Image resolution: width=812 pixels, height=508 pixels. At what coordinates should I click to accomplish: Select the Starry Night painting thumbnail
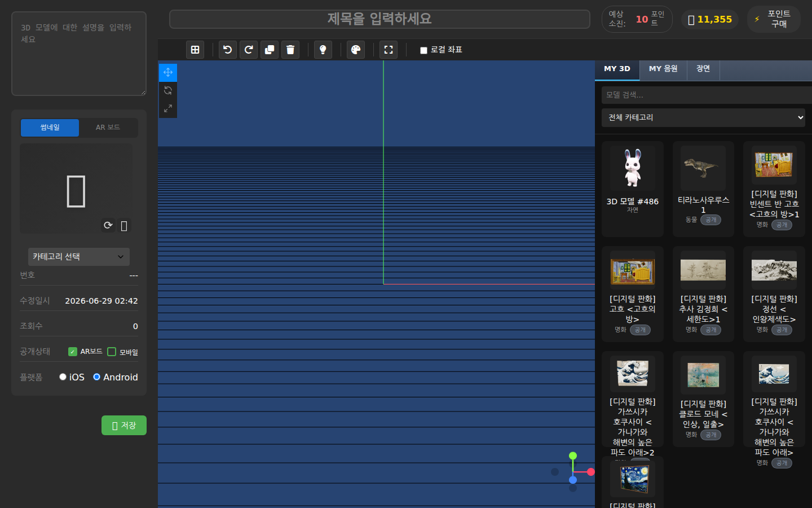(x=633, y=478)
